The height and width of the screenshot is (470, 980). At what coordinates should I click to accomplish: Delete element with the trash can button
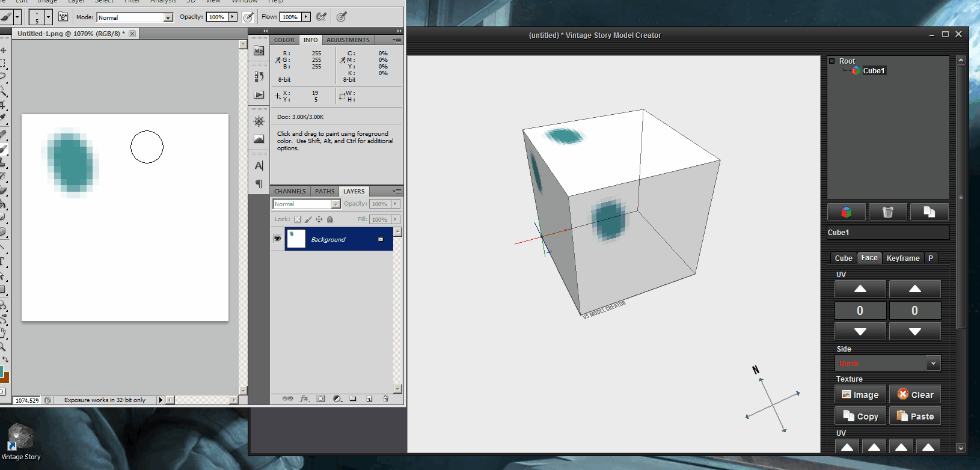click(887, 212)
